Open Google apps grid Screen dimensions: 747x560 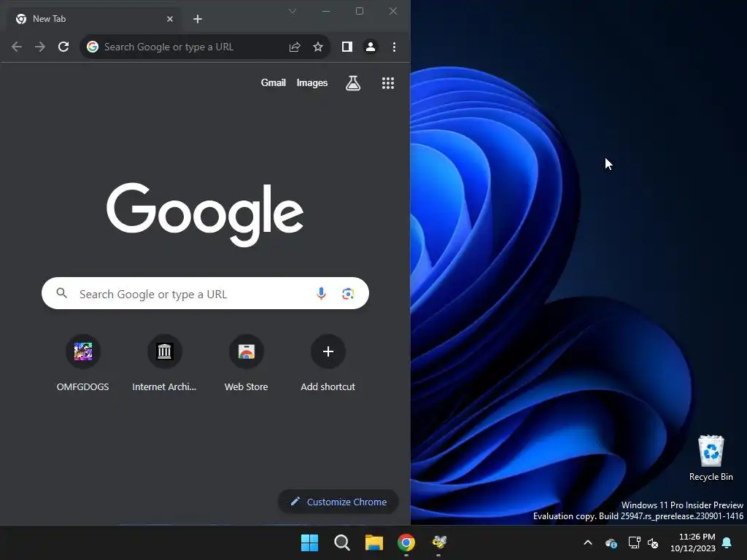point(388,83)
